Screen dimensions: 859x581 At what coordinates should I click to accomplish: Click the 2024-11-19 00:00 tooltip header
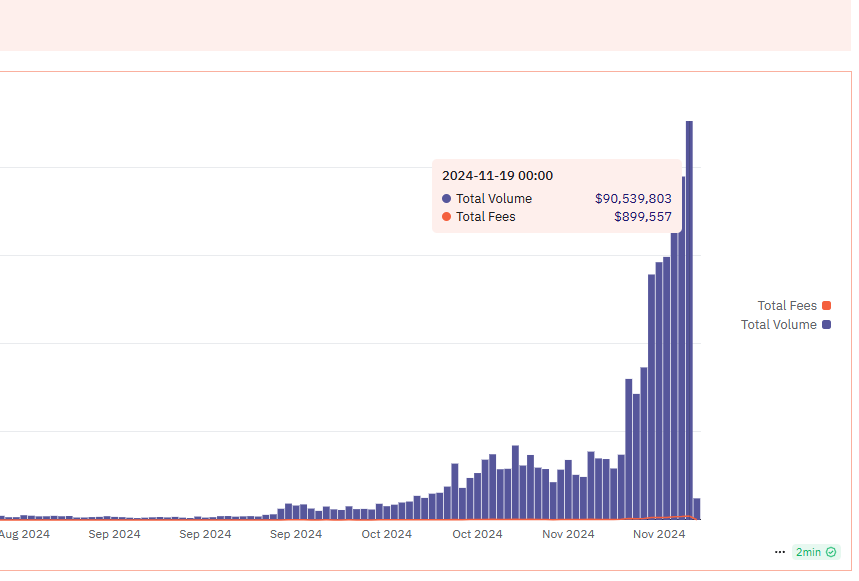(497, 176)
